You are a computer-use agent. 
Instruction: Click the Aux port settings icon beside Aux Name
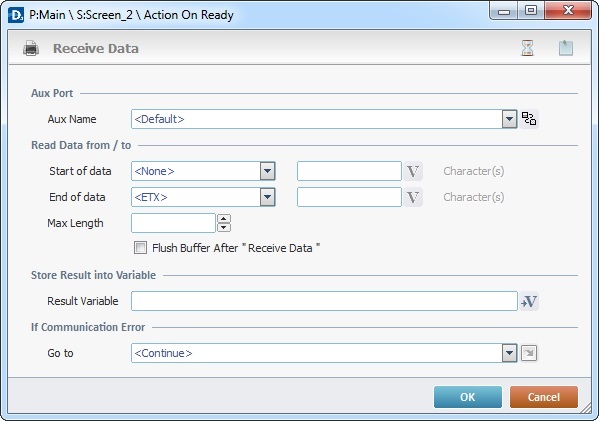529,119
